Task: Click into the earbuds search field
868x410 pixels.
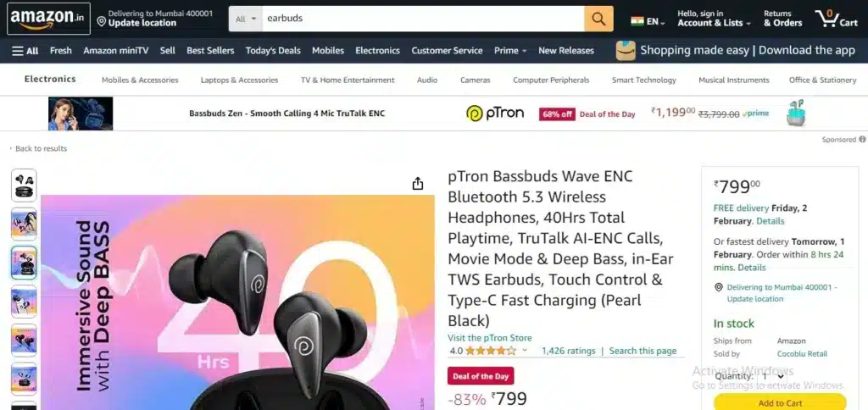Action: (x=423, y=19)
